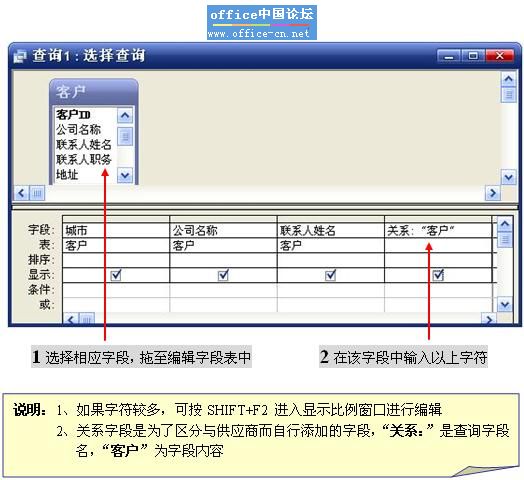Click down arrow of 客户 field list scrollbar
This screenshot has width=524, height=480.
[x=125, y=175]
